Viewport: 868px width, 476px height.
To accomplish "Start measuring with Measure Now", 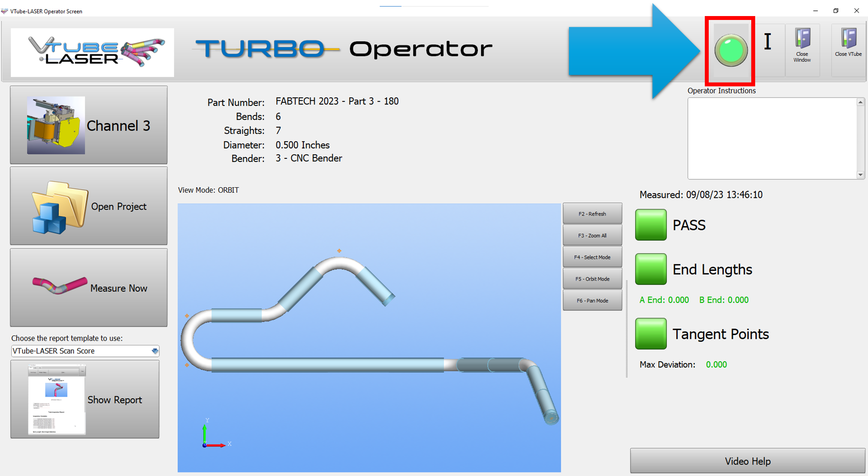I will (89, 288).
